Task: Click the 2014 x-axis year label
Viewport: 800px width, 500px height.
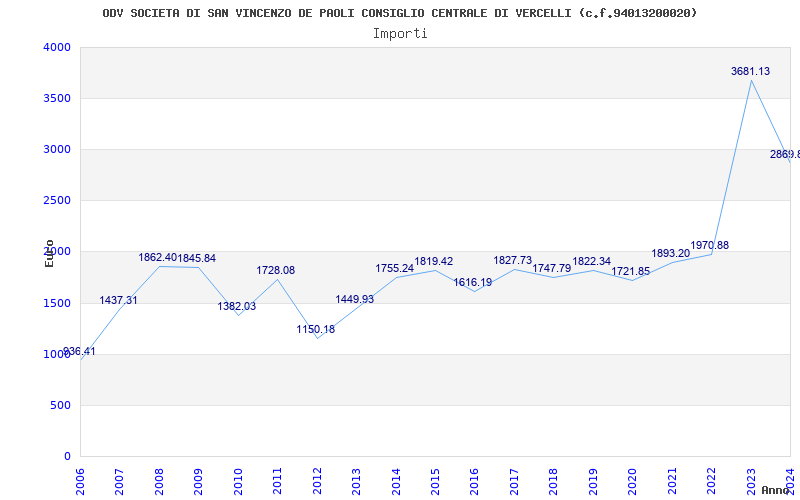Action: coord(396,482)
